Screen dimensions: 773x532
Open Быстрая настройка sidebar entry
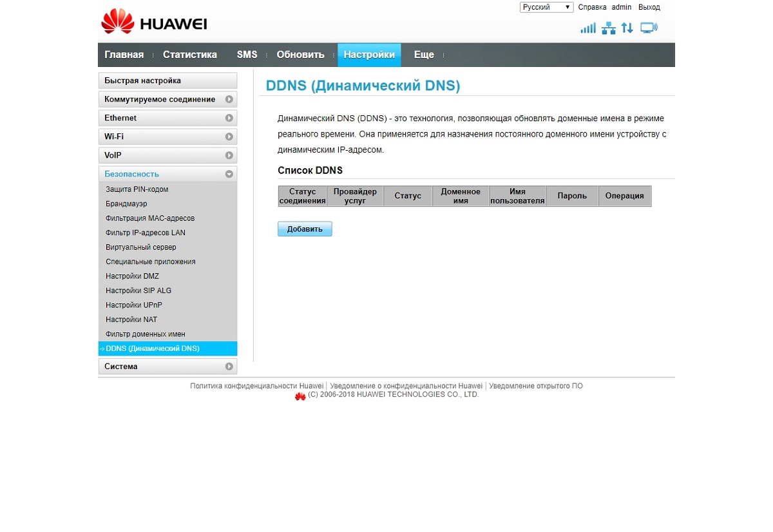[167, 81]
